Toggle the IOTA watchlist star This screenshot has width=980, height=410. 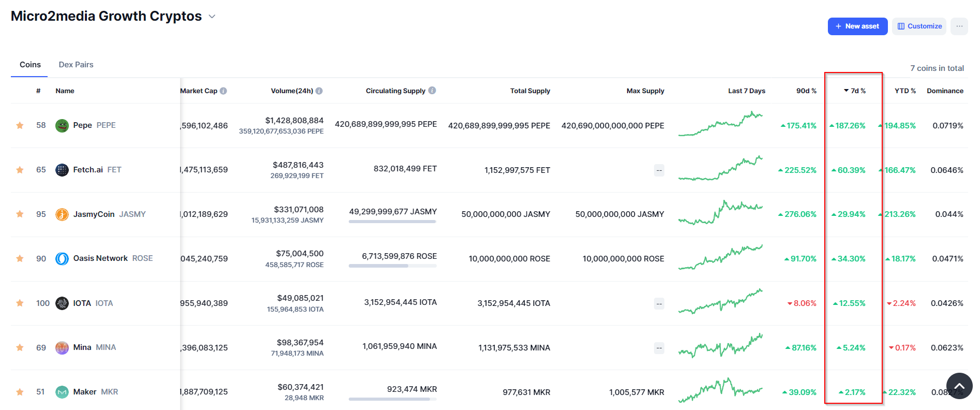point(20,303)
